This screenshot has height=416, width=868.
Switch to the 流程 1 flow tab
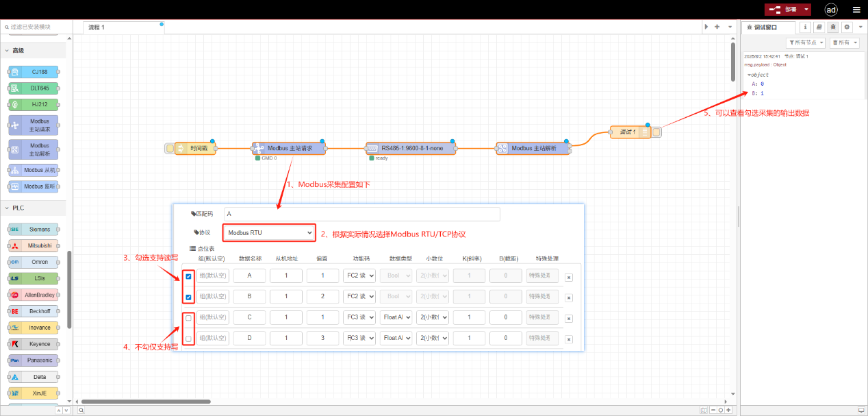point(97,27)
